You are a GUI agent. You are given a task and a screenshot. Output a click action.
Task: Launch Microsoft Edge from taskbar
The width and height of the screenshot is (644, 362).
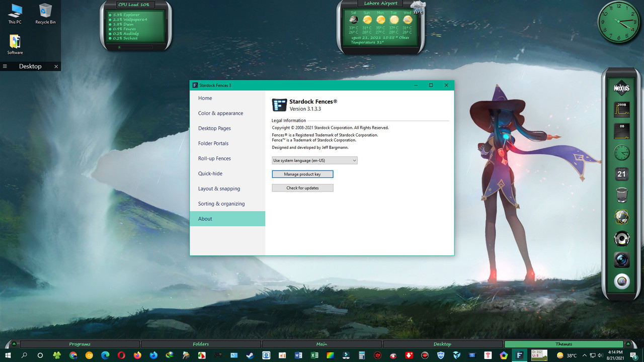(x=105, y=355)
